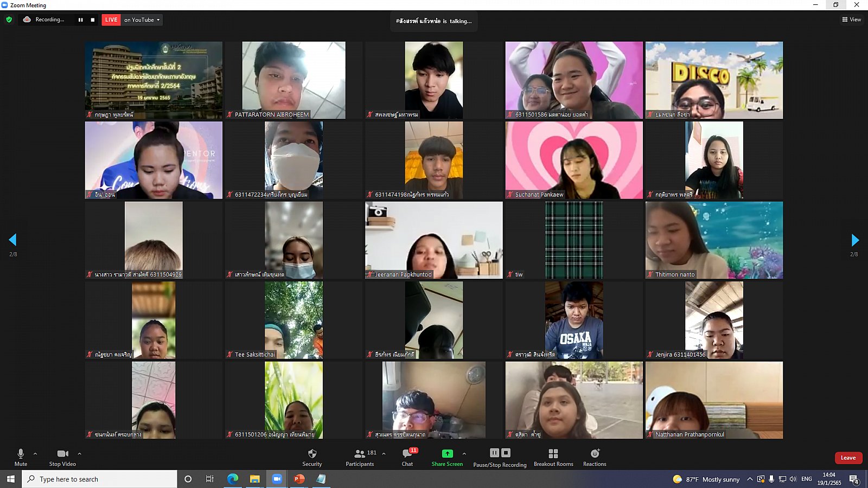Click Pause/Stop Recording button

pos(500,457)
